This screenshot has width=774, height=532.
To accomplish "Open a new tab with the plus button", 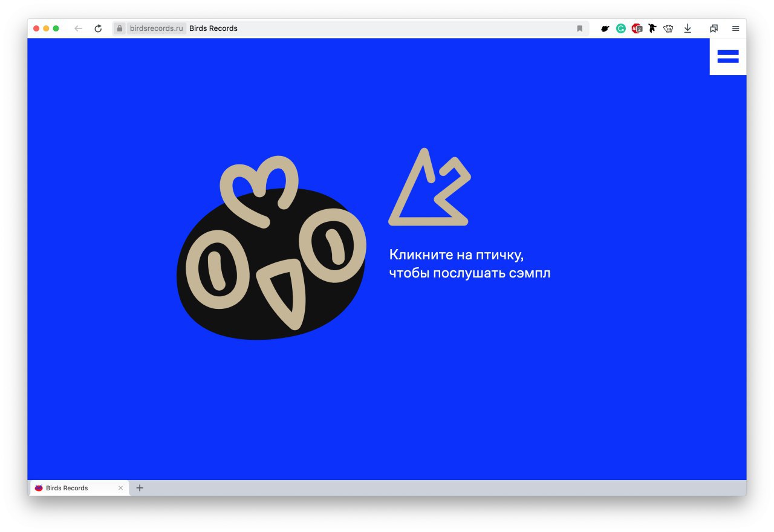I will (x=140, y=488).
